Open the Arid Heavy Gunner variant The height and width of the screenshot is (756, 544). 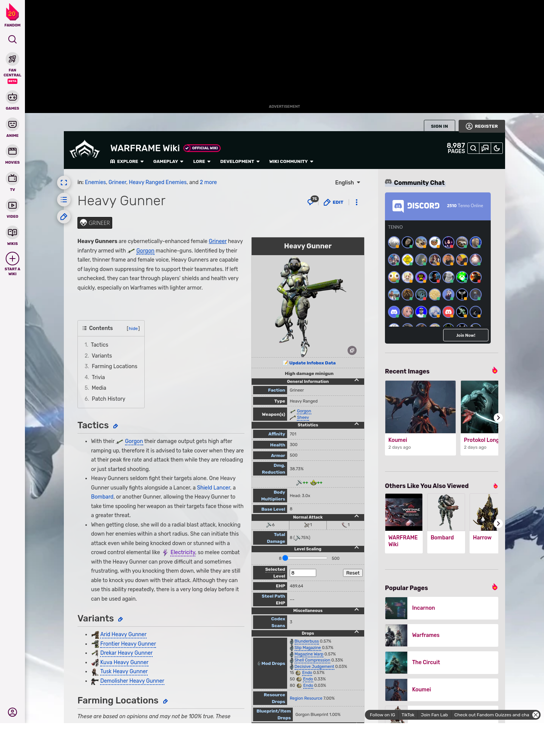pos(123,635)
